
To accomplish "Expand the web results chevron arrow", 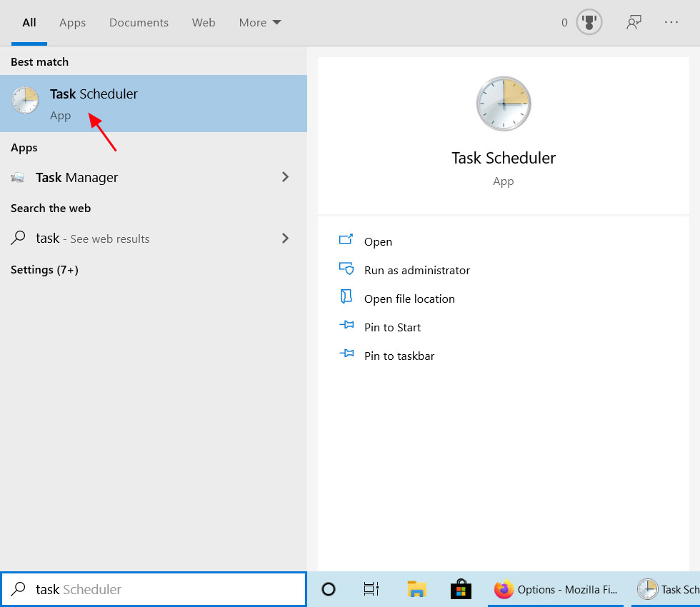I will (285, 239).
